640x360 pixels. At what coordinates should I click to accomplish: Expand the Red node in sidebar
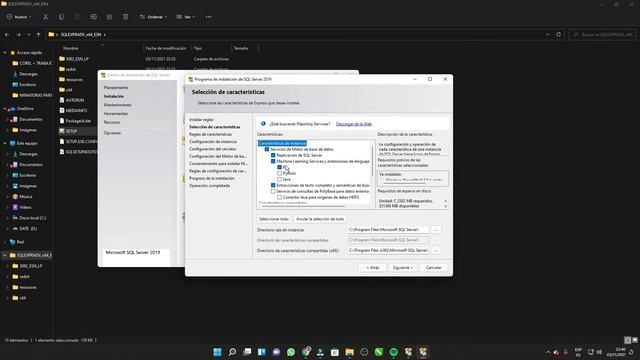tap(5, 242)
